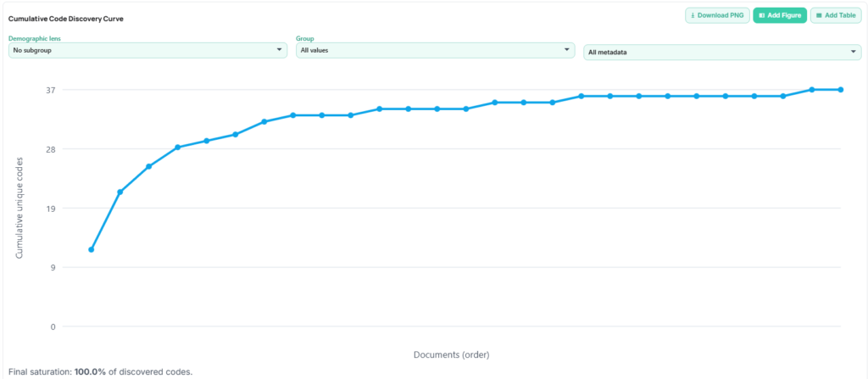Screen dimensions: 868x379
Task: Click the Final saturation summary text
Action: click(x=101, y=371)
